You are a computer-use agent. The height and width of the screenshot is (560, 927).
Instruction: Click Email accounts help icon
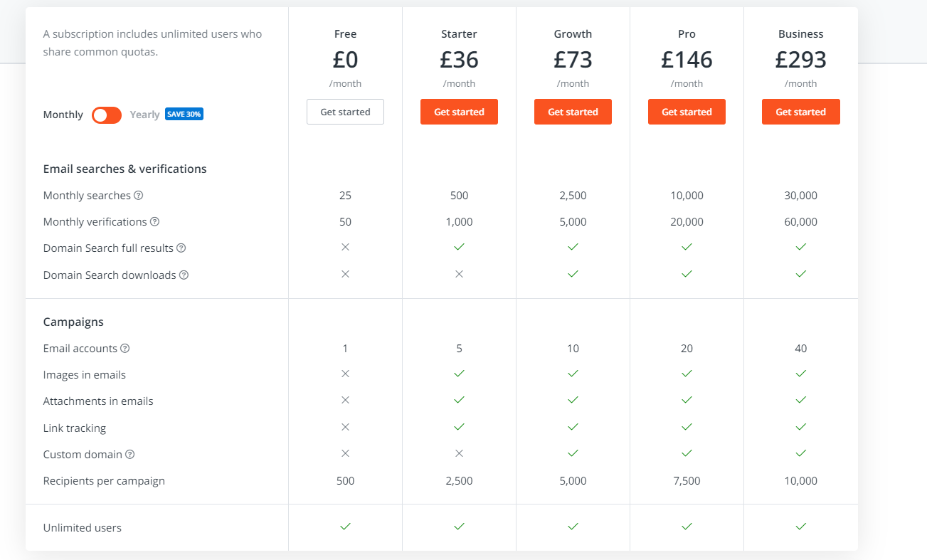(125, 349)
